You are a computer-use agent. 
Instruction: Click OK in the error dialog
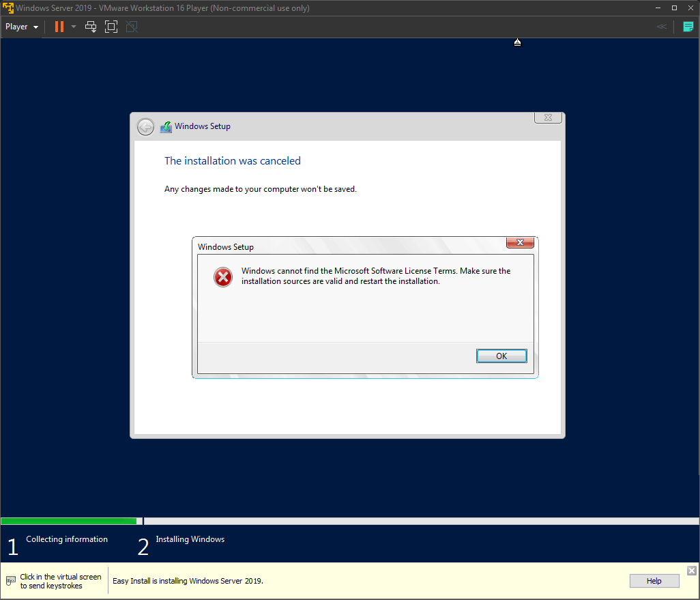coord(501,356)
